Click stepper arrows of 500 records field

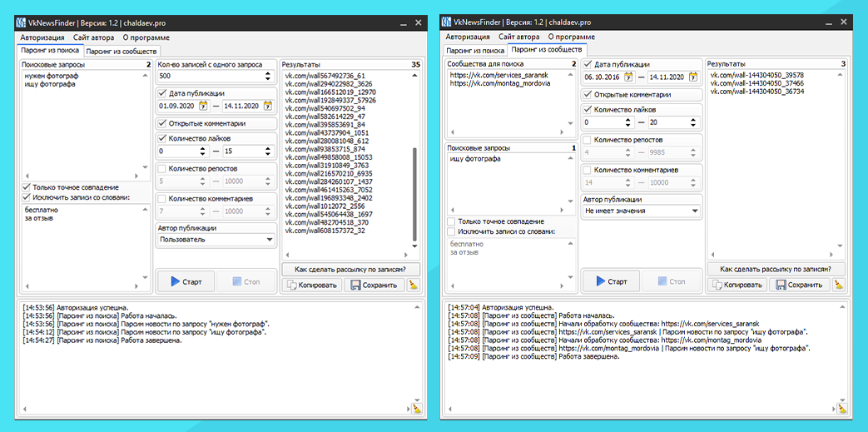click(x=269, y=76)
